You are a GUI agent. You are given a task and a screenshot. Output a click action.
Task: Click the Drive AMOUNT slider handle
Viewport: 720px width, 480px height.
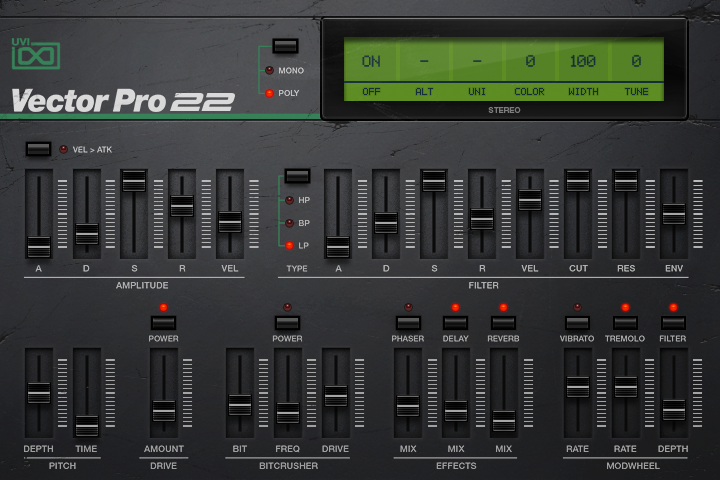coord(164,411)
